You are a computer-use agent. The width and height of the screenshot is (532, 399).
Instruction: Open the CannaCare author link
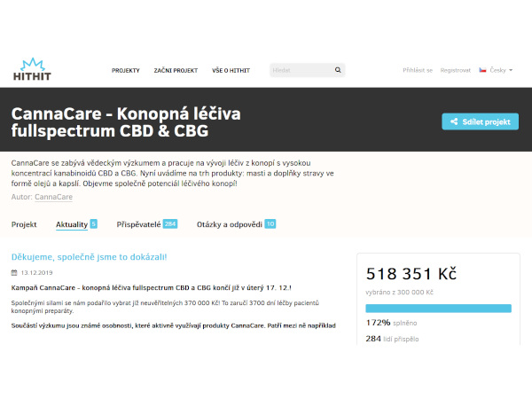[x=53, y=197]
